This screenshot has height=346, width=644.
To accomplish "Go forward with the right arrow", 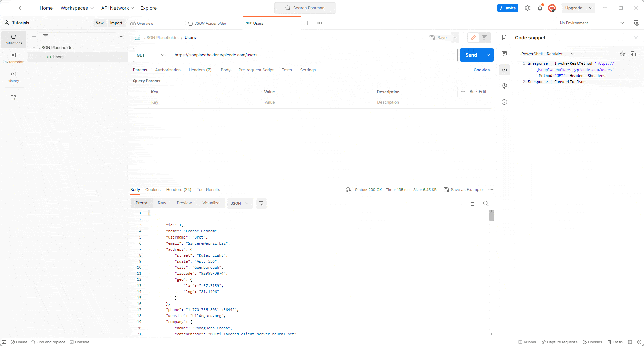I will pos(32,8).
